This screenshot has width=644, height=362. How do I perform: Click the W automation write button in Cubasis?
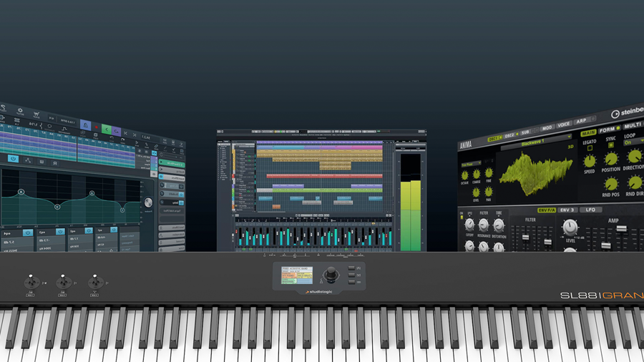point(42,162)
